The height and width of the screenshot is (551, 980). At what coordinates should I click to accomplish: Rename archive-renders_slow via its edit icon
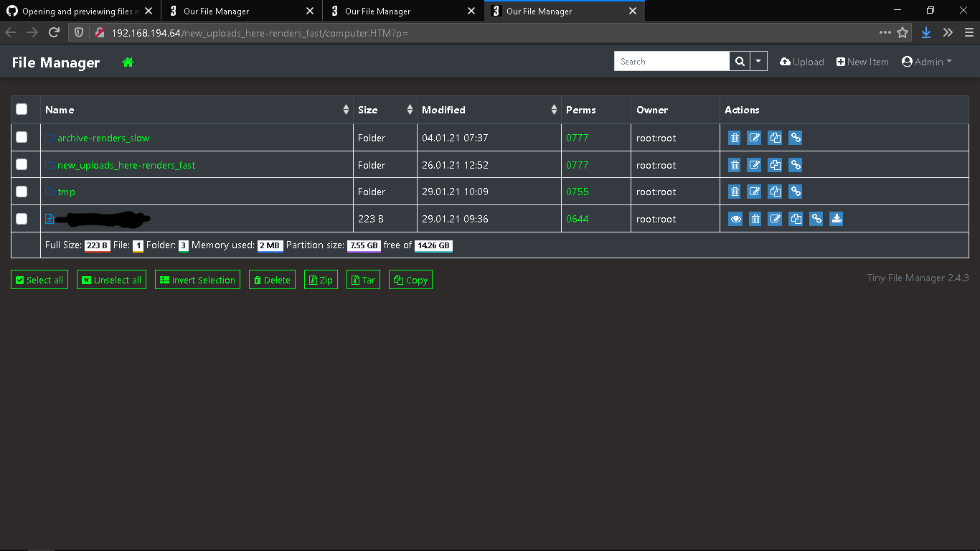tap(754, 137)
